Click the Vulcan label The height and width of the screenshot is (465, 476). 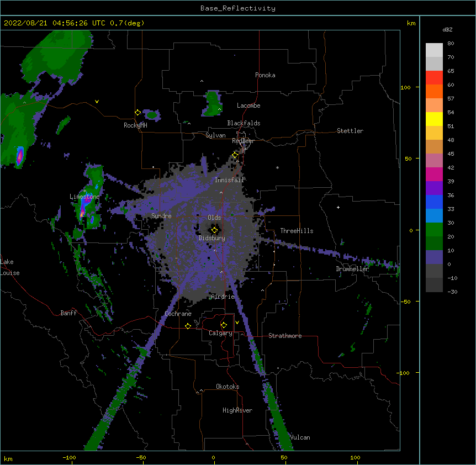coord(300,437)
